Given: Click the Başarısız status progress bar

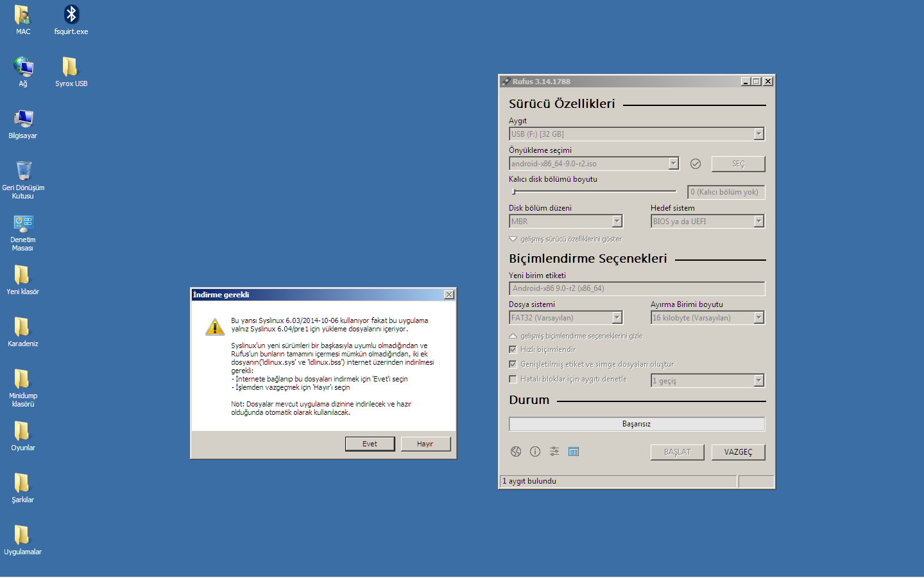Looking at the screenshot, I should pos(637,424).
